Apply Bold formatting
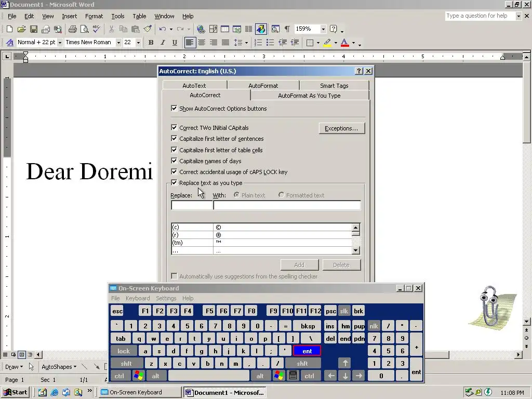Screen dimensions: 532x399 [x=151, y=43]
